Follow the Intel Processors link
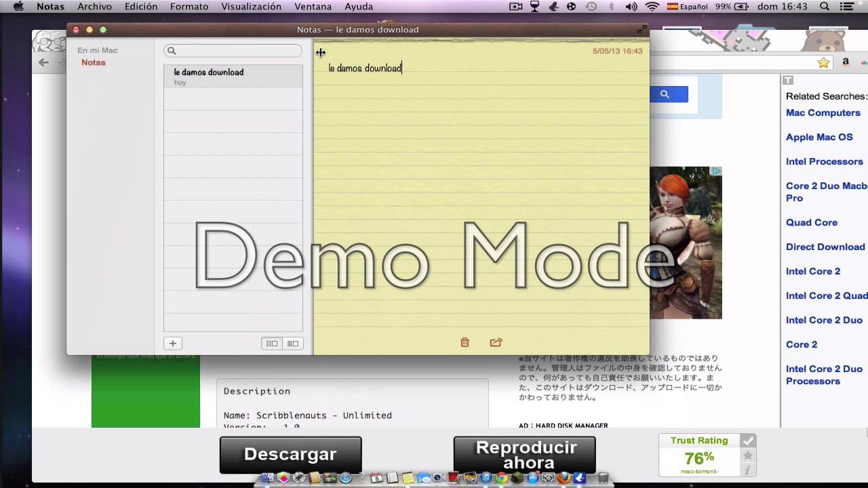Screen dimensions: 868x488 click(x=824, y=161)
